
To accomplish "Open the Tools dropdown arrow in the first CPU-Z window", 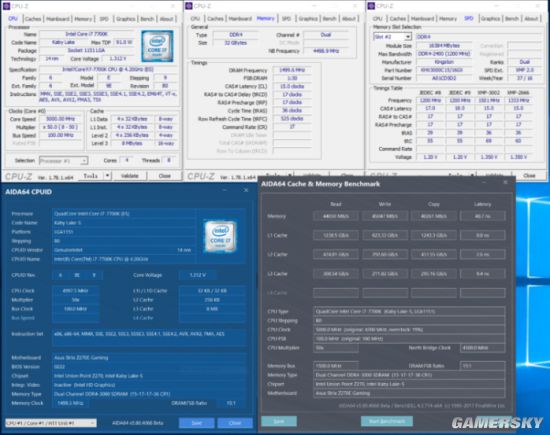I will pos(108,176).
